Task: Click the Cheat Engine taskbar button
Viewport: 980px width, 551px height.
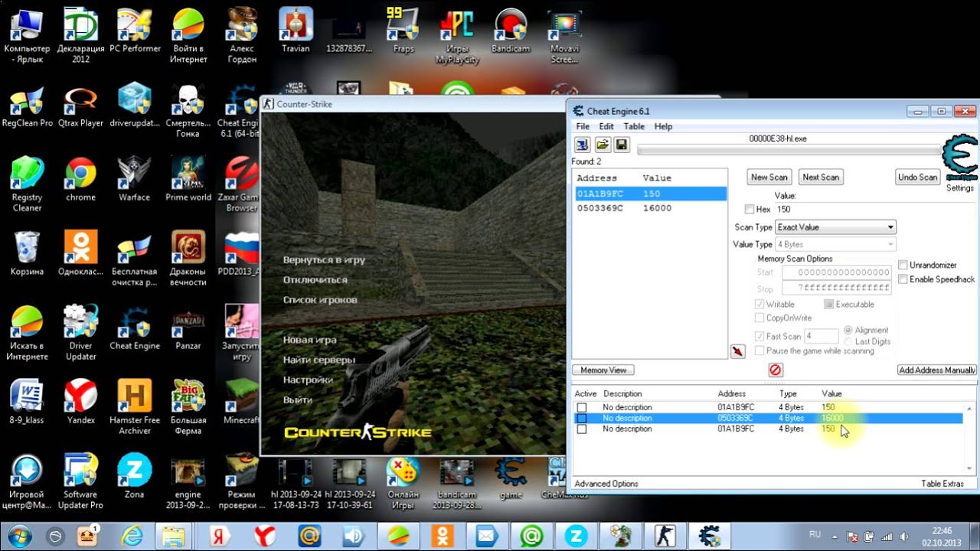Action: [x=708, y=536]
